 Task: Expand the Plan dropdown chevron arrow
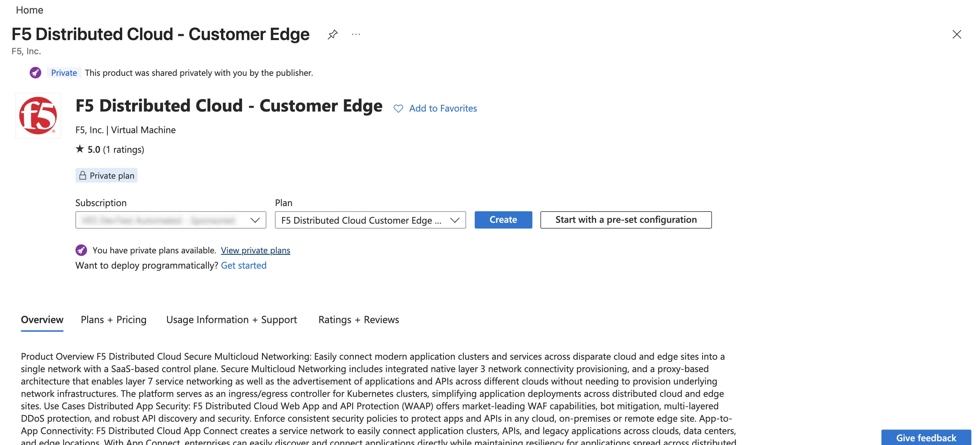coord(454,220)
